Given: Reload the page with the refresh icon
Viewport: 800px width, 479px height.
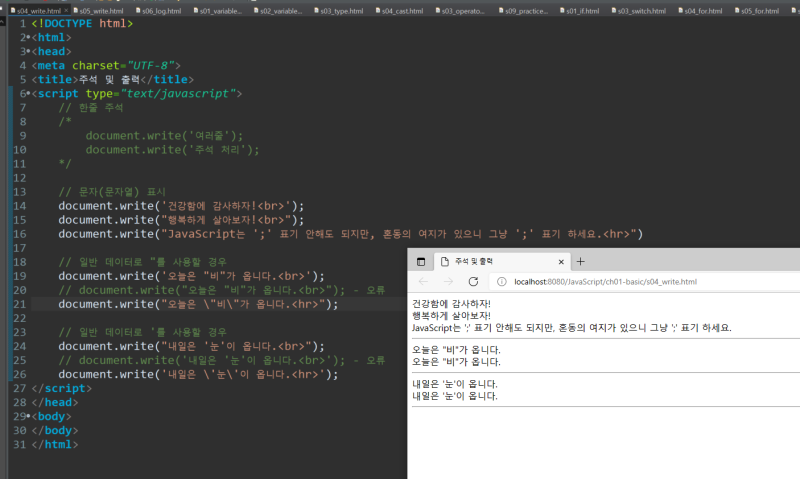Looking at the screenshot, I should [x=473, y=282].
